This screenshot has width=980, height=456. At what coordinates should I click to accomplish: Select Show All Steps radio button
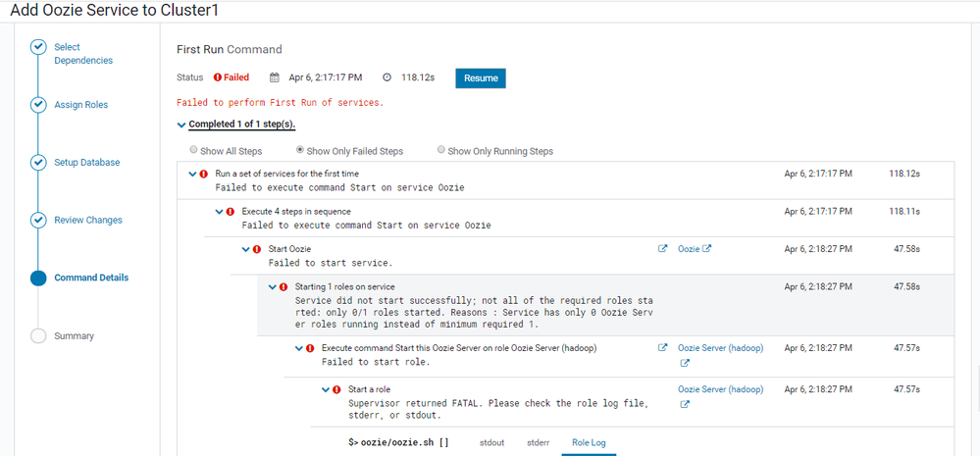194,151
